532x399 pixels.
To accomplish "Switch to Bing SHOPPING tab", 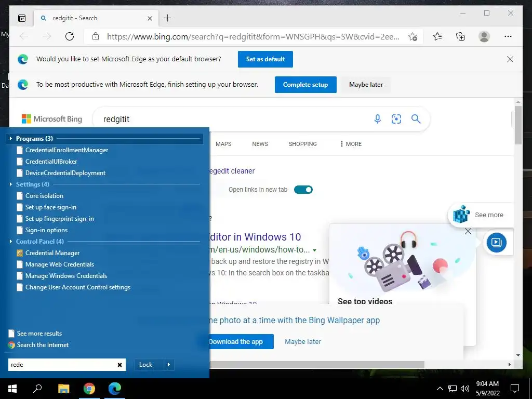I will tap(303, 144).
